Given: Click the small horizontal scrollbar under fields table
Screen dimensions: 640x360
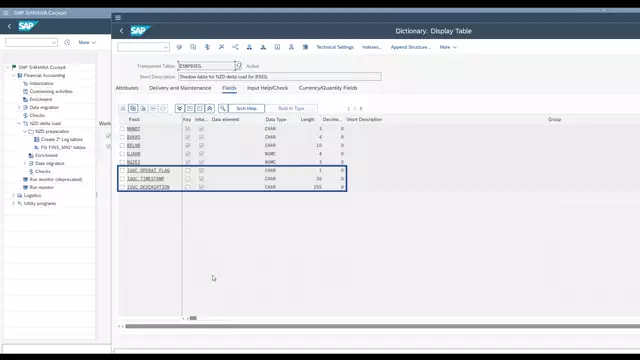Looking at the screenshot, I should tap(193, 318).
